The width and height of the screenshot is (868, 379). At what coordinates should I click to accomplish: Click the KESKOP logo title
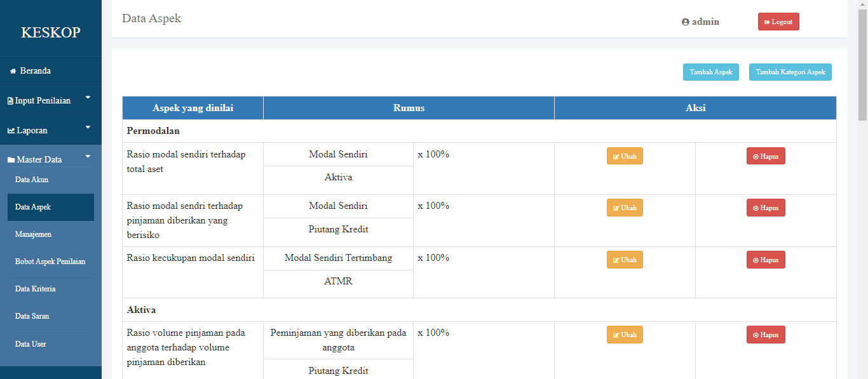click(x=51, y=32)
